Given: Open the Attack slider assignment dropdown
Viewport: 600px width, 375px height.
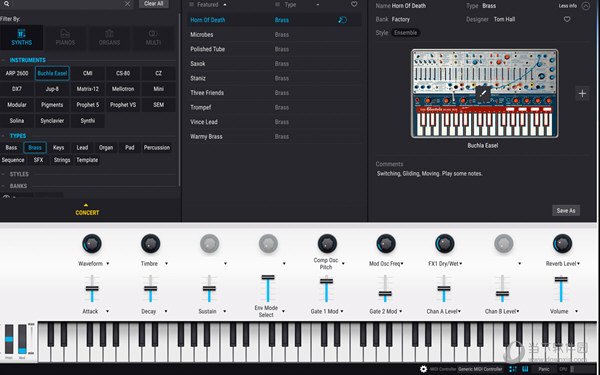Looking at the screenshot, I should coord(108,311).
